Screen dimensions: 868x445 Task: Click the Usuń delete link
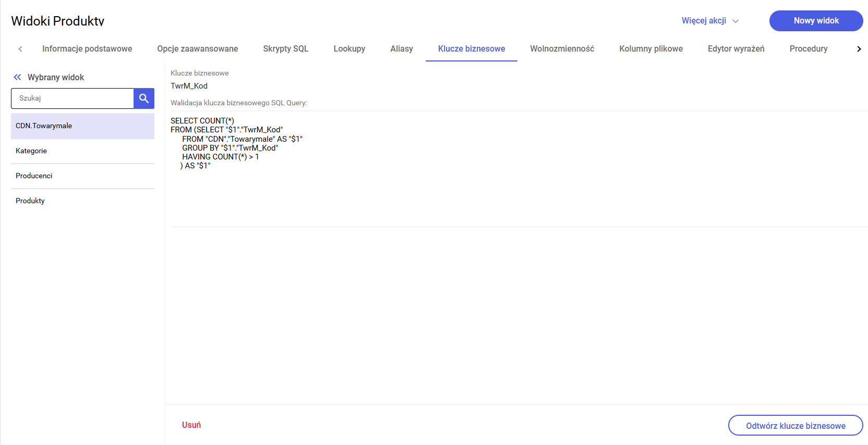click(x=191, y=425)
